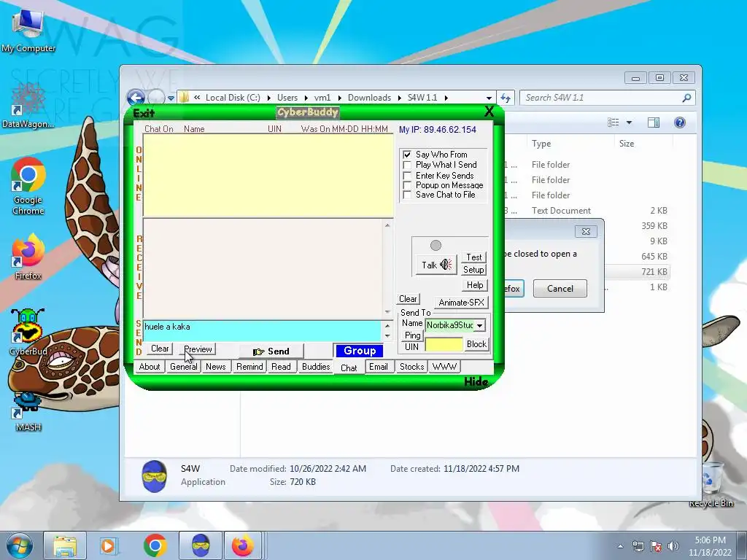Toggle Say Who From checkbox
This screenshot has width=747, height=560.
(x=407, y=155)
